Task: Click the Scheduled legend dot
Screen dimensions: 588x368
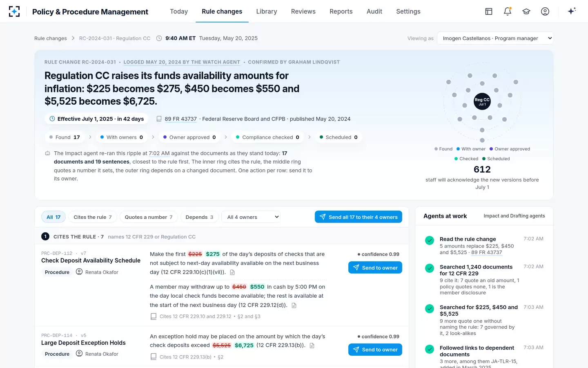Action: tap(484, 159)
